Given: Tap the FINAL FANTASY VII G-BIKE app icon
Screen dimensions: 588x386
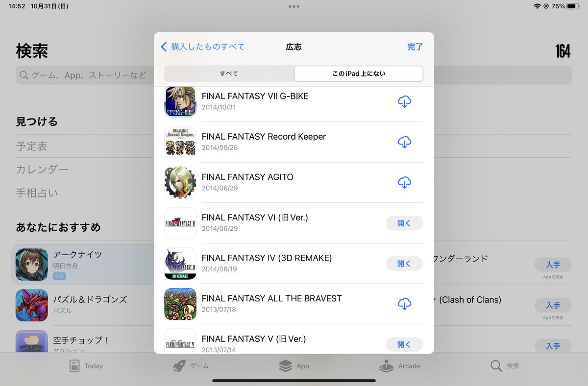Looking at the screenshot, I should 180,102.
